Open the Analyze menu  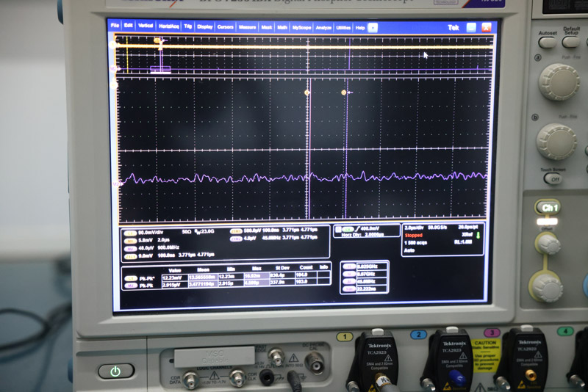(x=323, y=28)
